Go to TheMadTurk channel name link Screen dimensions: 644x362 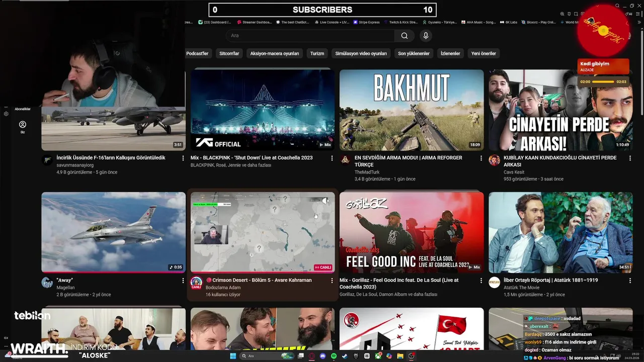[x=368, y=172]
